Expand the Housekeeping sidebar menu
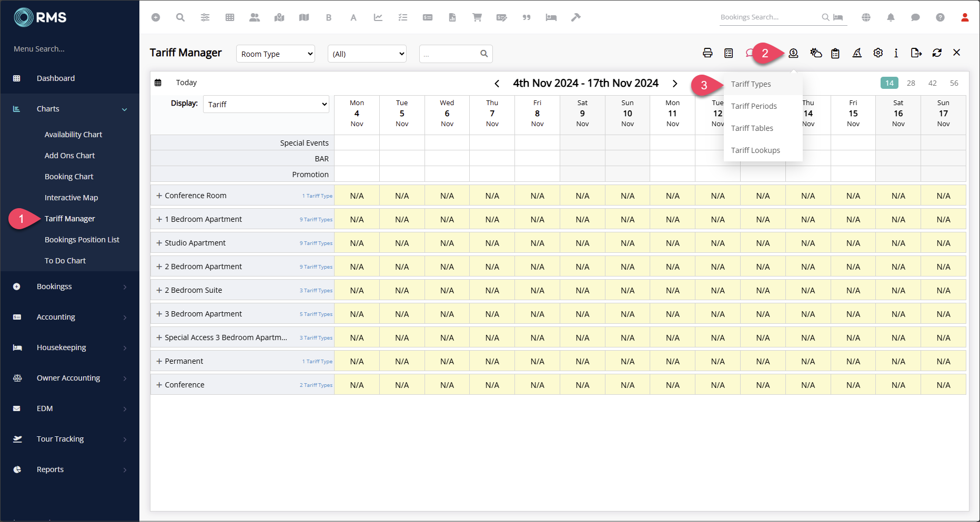 (x=69, y=347)
